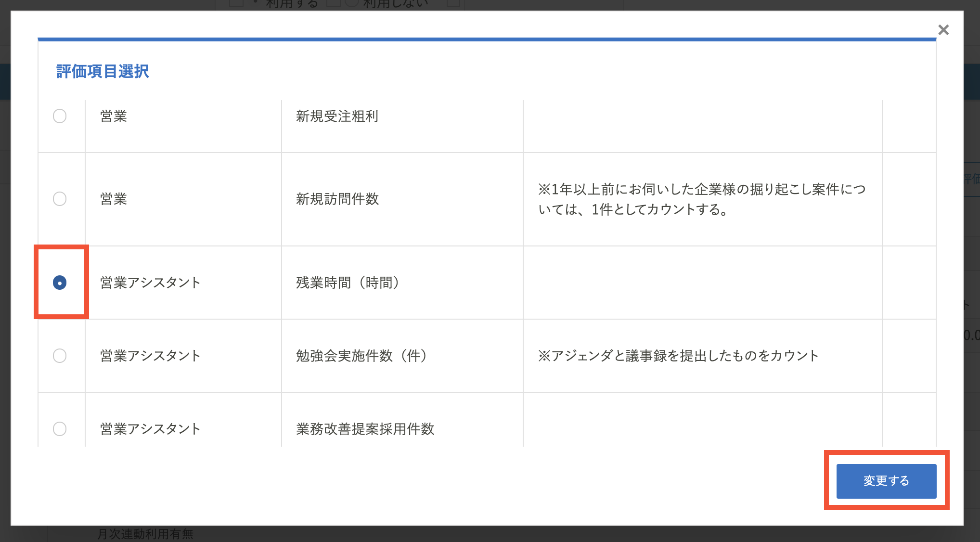Screen dimensions: 980x542
Task: Close the 評価項目選択 dialog with the X
Action: (943, 30)
